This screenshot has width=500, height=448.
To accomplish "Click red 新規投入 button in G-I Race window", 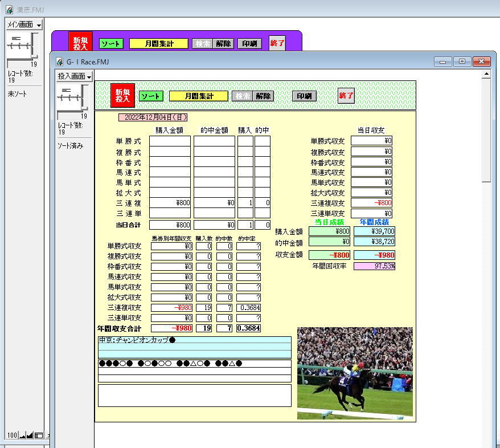I will click(123, 95).
